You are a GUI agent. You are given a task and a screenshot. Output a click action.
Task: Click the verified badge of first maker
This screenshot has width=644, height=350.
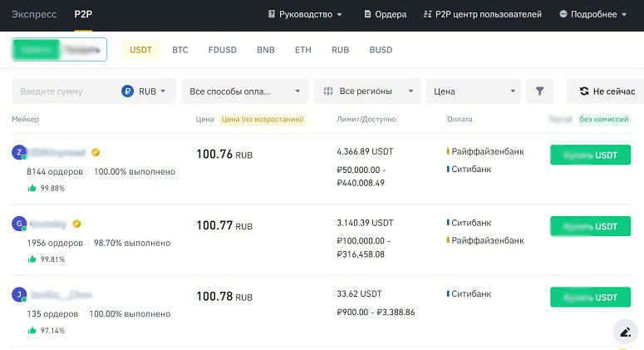[x=96, y=153]
